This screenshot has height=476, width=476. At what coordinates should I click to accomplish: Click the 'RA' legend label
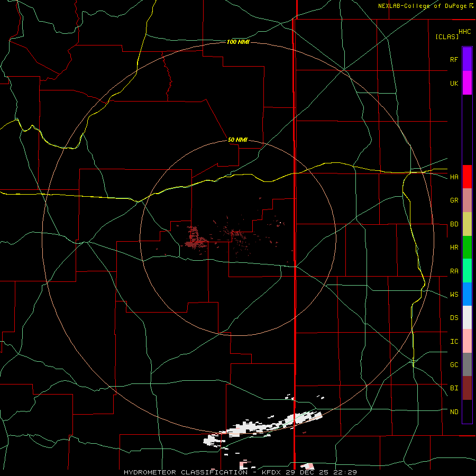click(454, 271)
